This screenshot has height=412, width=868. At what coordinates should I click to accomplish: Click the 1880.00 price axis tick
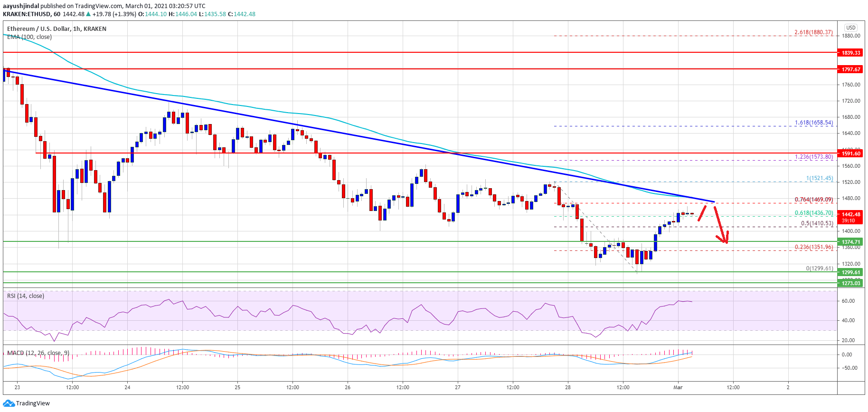pyautogui.click(x=851, y=36)
